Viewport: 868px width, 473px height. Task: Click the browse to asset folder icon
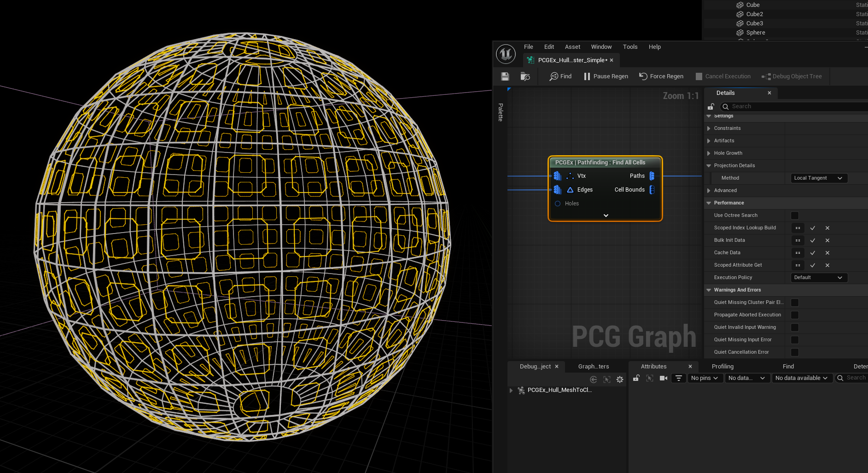pos(525,76)
